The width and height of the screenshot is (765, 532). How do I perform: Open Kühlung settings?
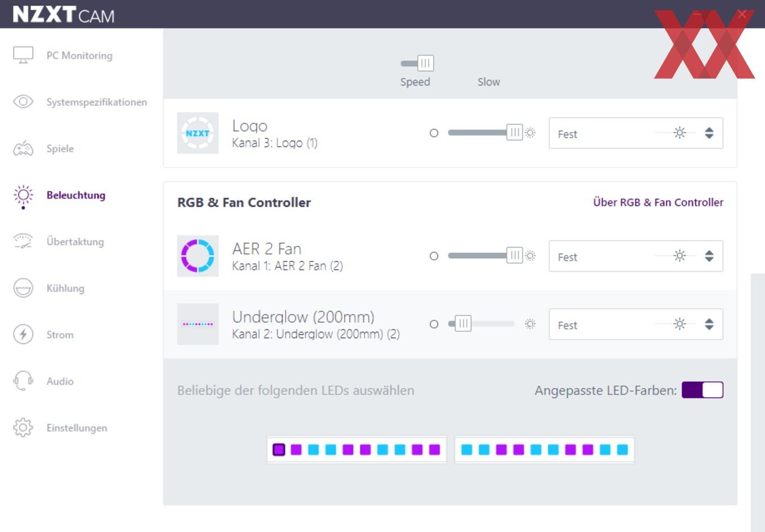pos(65,288)
